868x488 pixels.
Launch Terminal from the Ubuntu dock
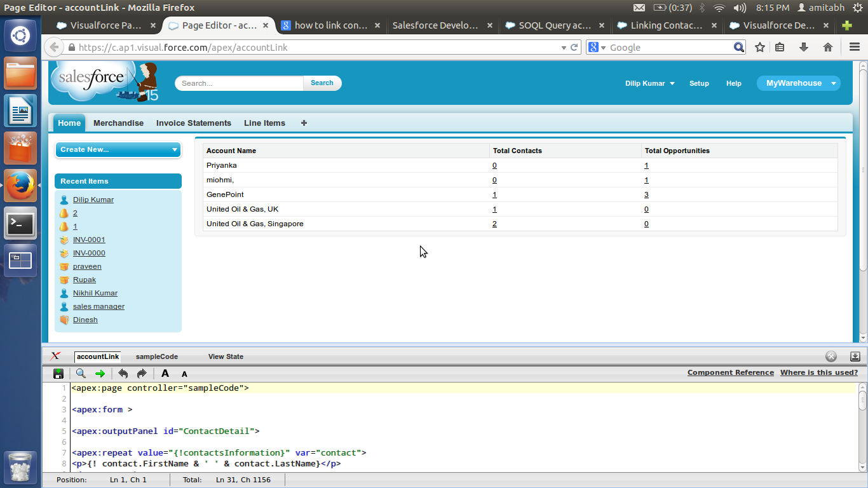click(20, 224)
